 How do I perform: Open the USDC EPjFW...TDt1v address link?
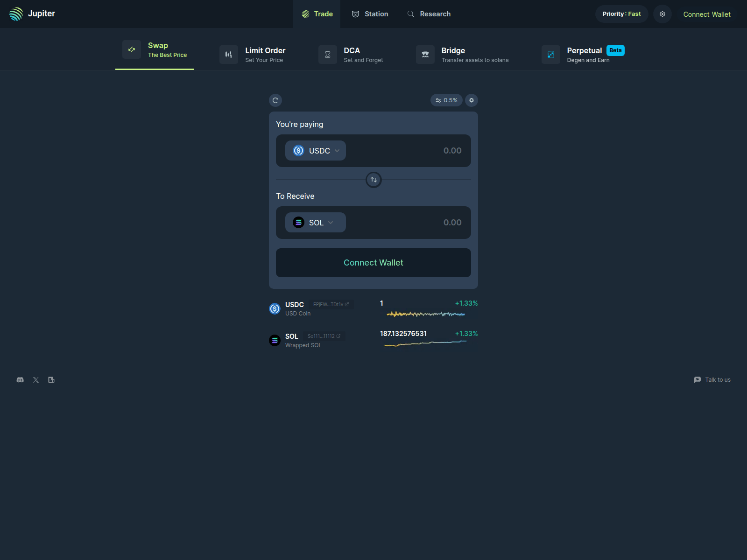coord(331,304)
